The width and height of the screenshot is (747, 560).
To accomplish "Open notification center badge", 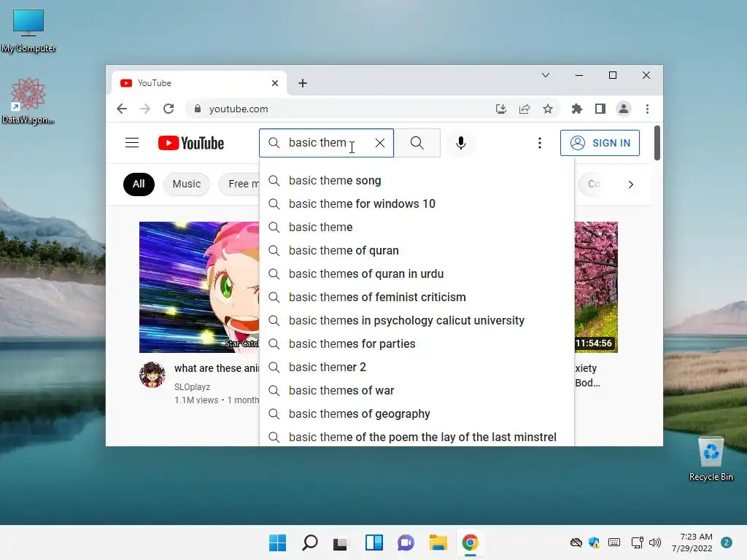I will tap(726, 542).
